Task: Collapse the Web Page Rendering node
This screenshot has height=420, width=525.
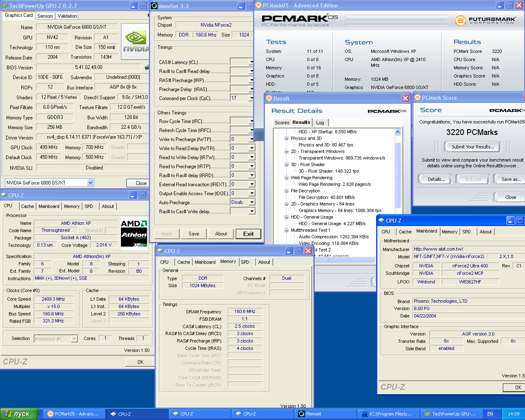Action: click(287, 178)
